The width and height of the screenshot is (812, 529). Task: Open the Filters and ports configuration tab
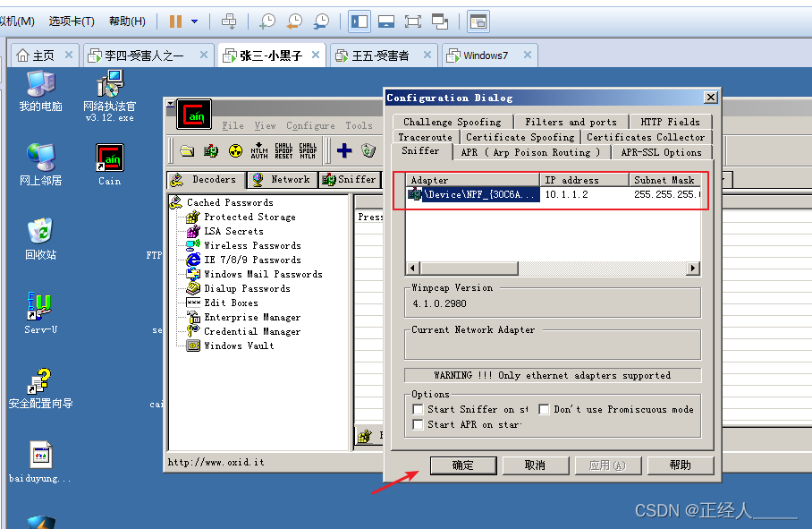[571, 122]
